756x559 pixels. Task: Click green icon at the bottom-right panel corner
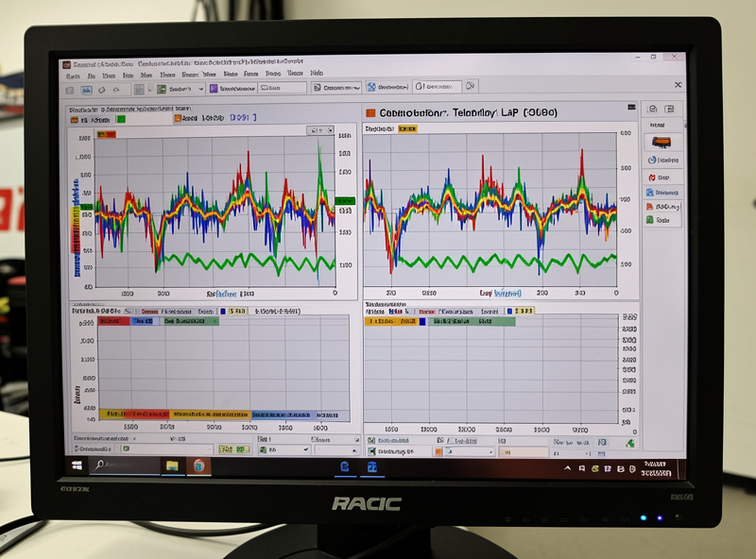point(629,444)
